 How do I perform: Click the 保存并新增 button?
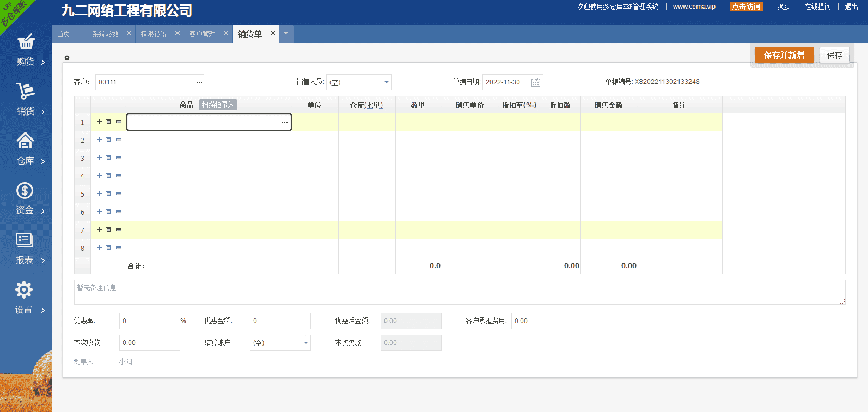784,55
